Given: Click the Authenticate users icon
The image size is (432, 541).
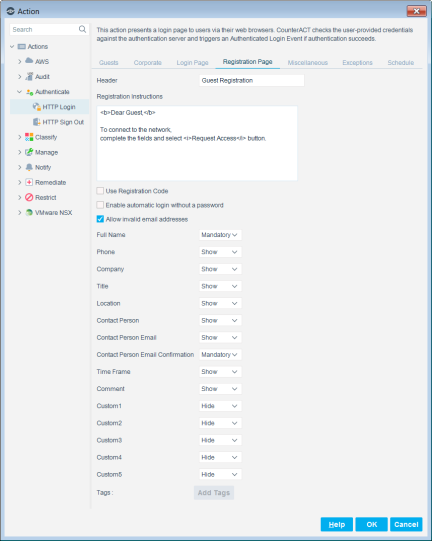Looking at the screenshot, I should pos(29,92).
